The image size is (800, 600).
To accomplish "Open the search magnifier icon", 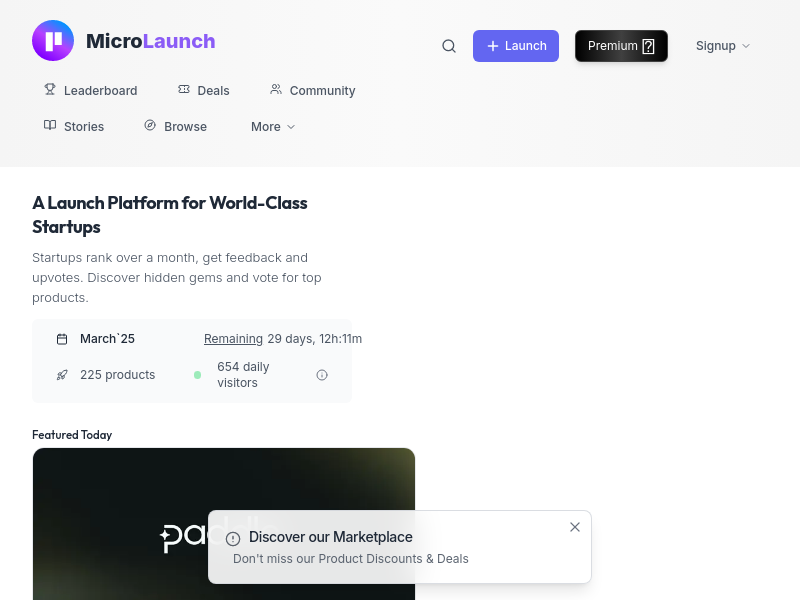I will 449,46.
